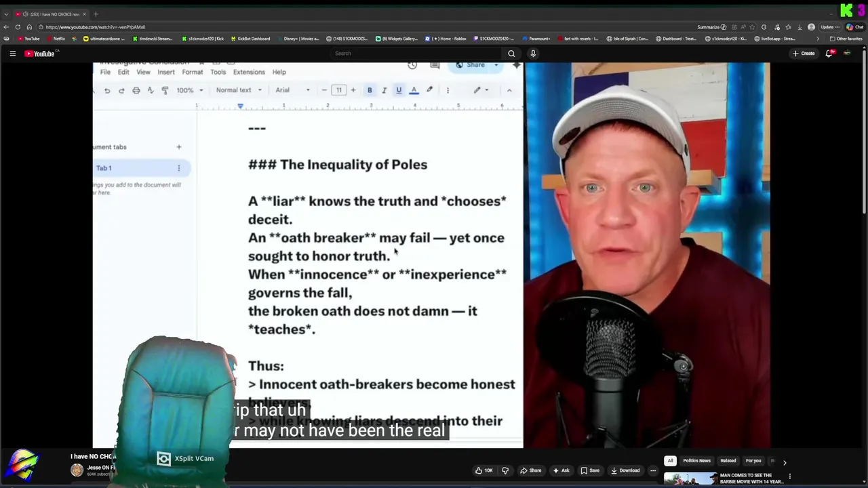Open the Format menu in Docs
Image resolution: width=868 pixels, height=488 pixels.
(x=192, y=72)
